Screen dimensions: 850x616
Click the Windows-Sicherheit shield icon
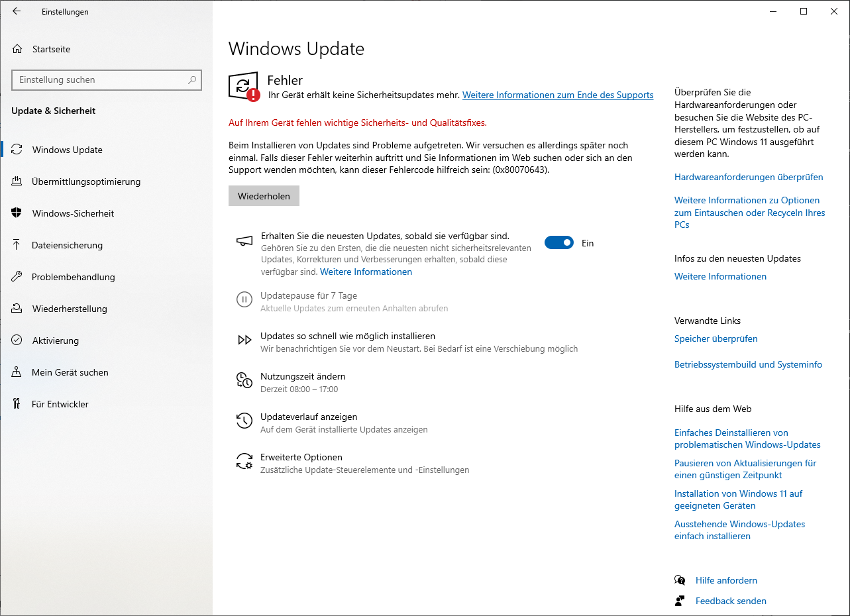pos(17,213)
